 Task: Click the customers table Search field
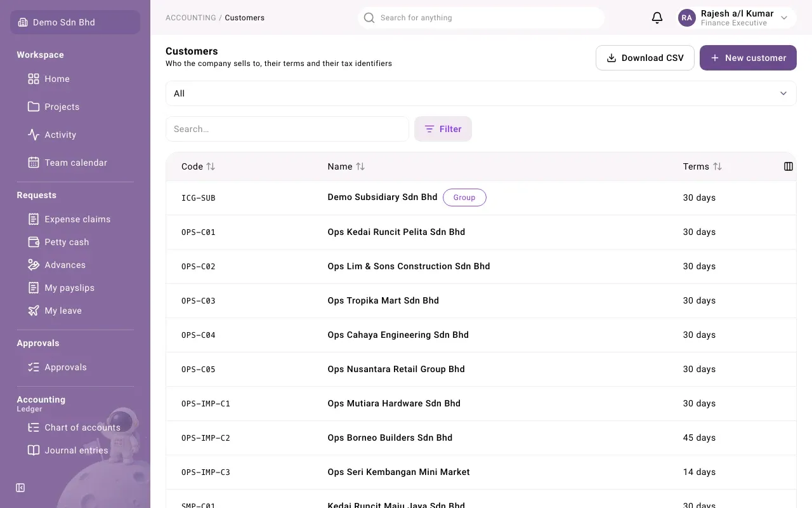click(287, 129)
